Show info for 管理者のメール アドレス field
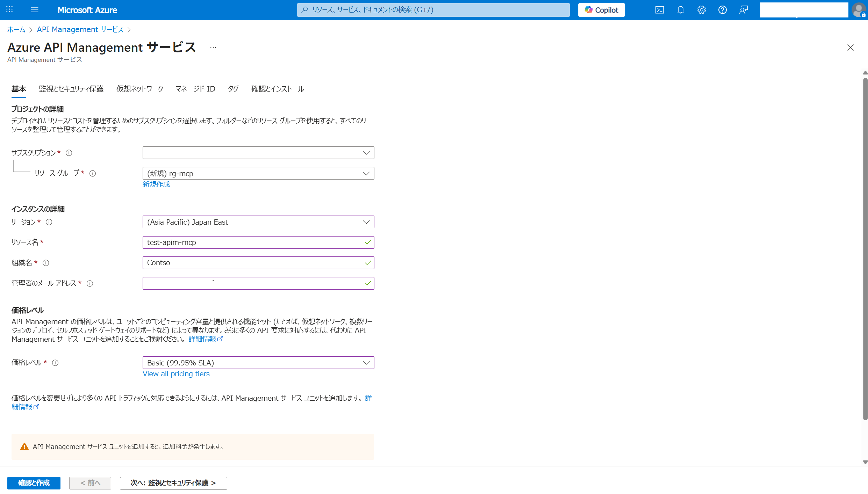This screenshot has width=868, height=494. [x=90, y=283]
